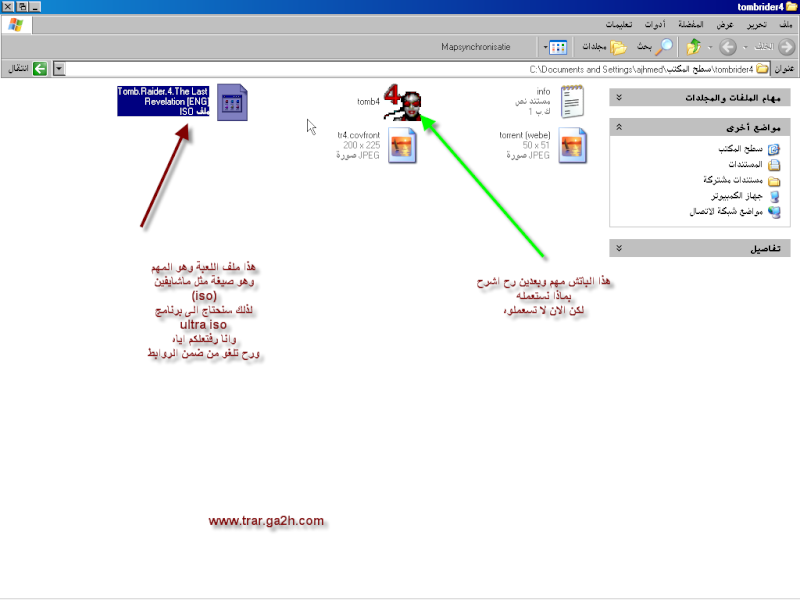Open the Views dropdown arrow
800x600 pixels.
545,47
